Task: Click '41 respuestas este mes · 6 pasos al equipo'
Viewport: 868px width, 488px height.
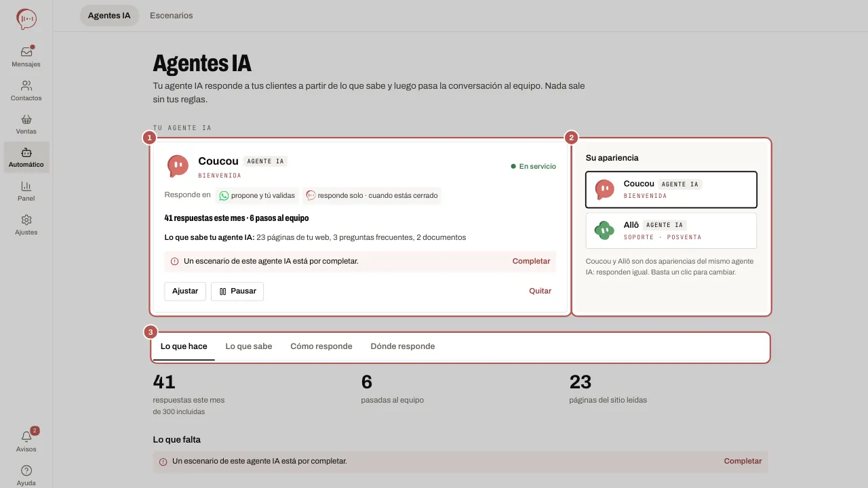Action: 237,218
